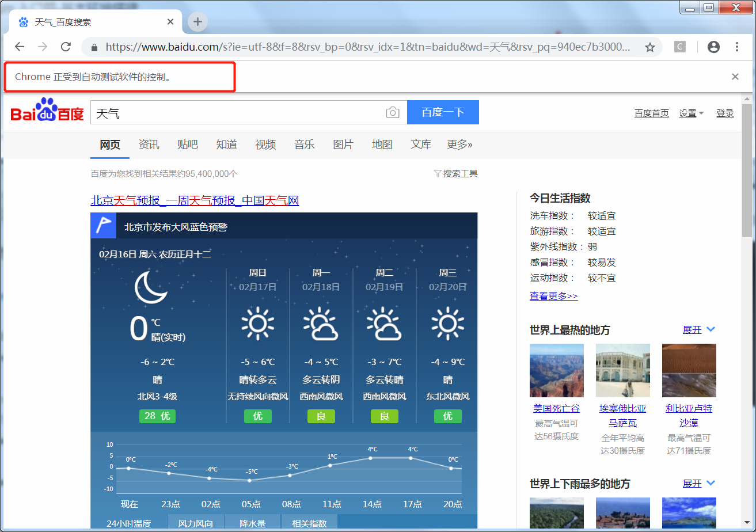Click partly cloudy icon for 周二
This screenshot has width=756, height=532.
tap(384, 324)
